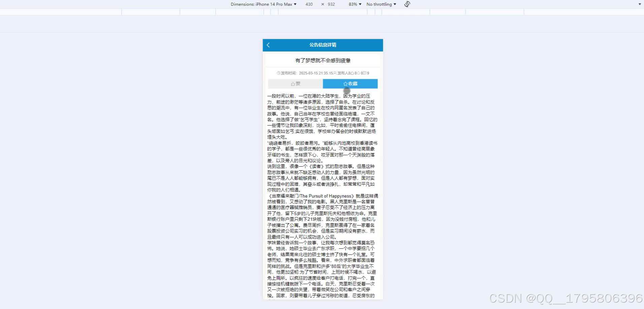This screenshot has width=644, height=309.
Task: Click the clock icon beside 发布时间
Action: point(279,73)
